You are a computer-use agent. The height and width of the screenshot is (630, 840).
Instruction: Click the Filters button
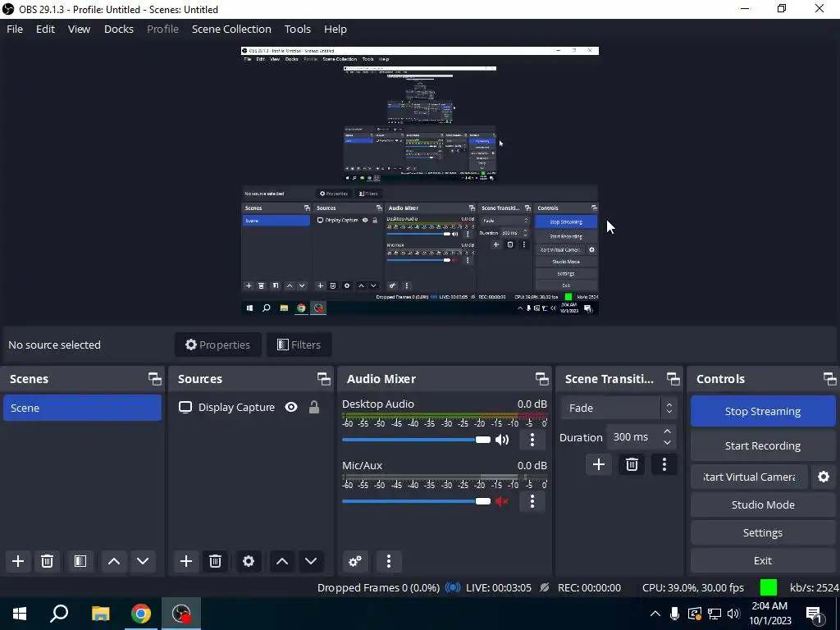[x=299, y=345]
